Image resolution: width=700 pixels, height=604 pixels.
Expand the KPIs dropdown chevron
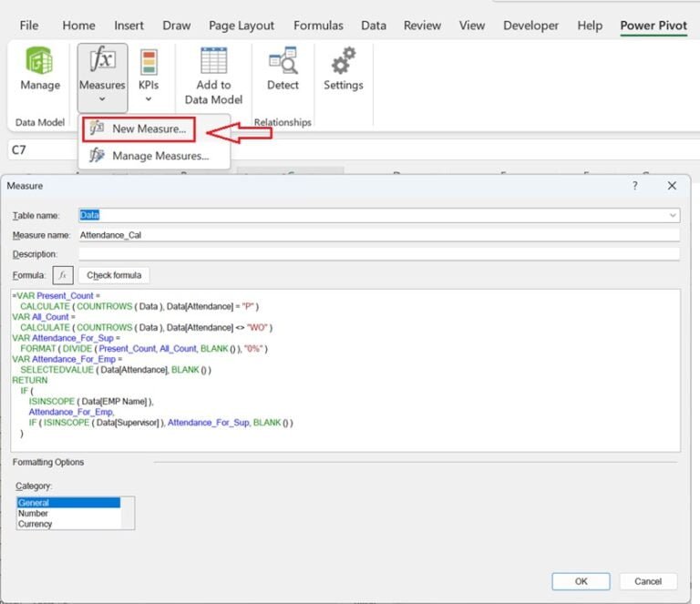(x=149, y=99)
